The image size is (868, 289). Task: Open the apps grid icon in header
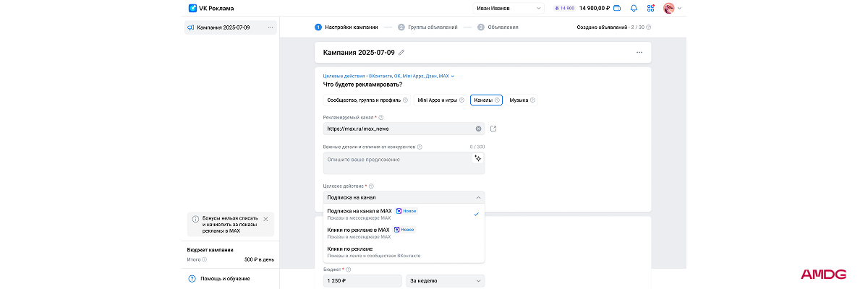click(650, 9)
